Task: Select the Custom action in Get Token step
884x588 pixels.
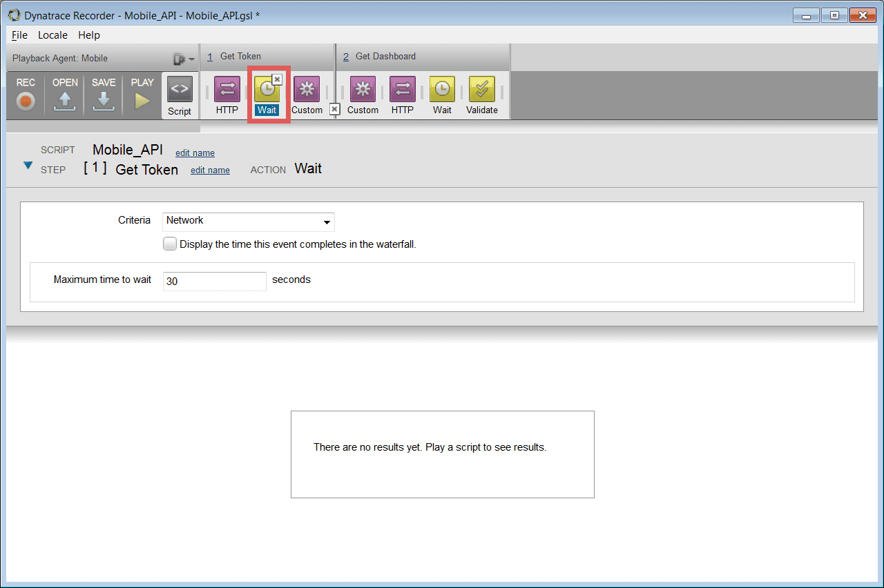Action: coord(307,95)
